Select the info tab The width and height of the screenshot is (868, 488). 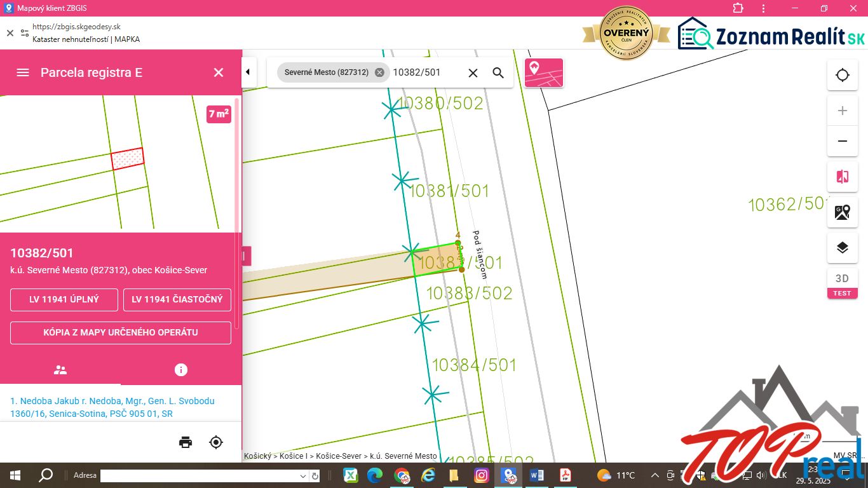[181, 370]
